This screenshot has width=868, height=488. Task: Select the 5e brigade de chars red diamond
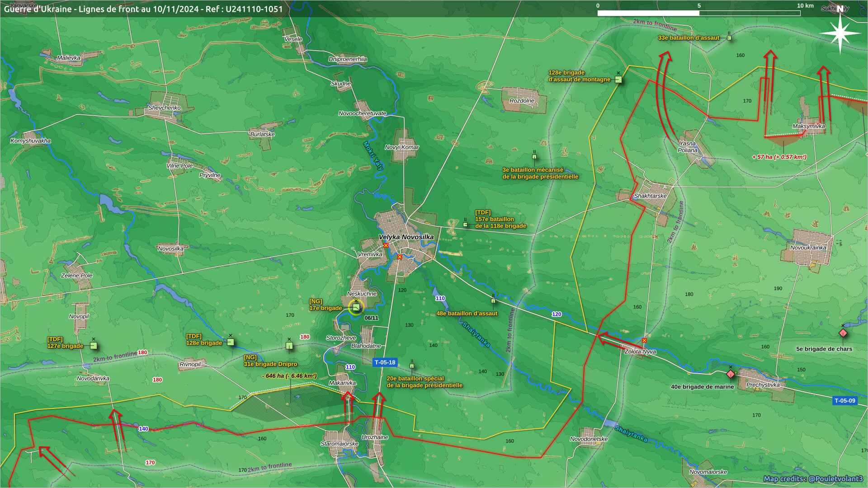843,333
